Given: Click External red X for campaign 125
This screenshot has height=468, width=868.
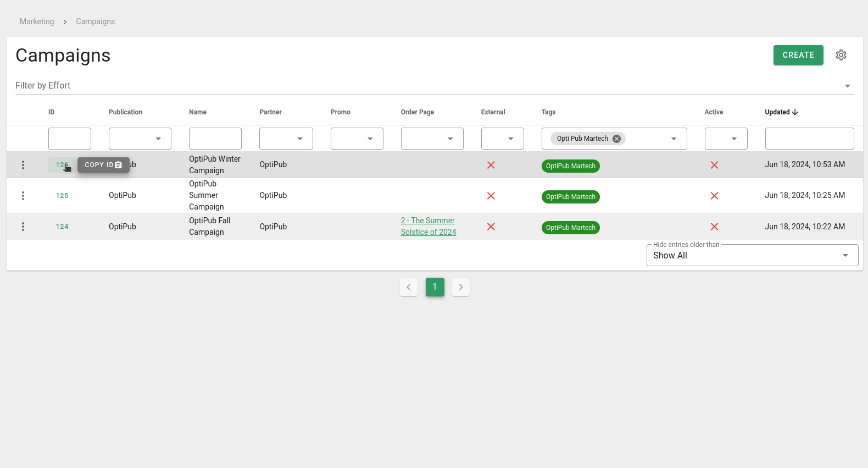Looking at the screenshot, I should 491,196.
